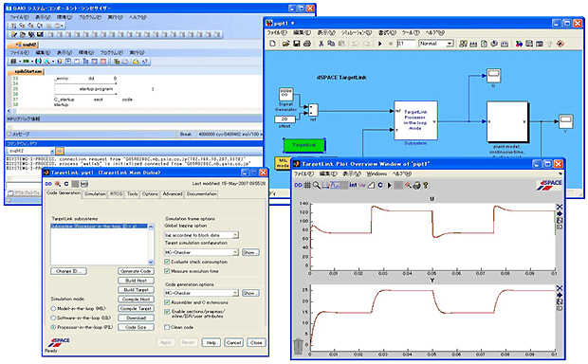Click DD icon in TargetLink Main Dialog toolbar
The width and height of the screenshot is (588, 364).
(x=48, y=184)
